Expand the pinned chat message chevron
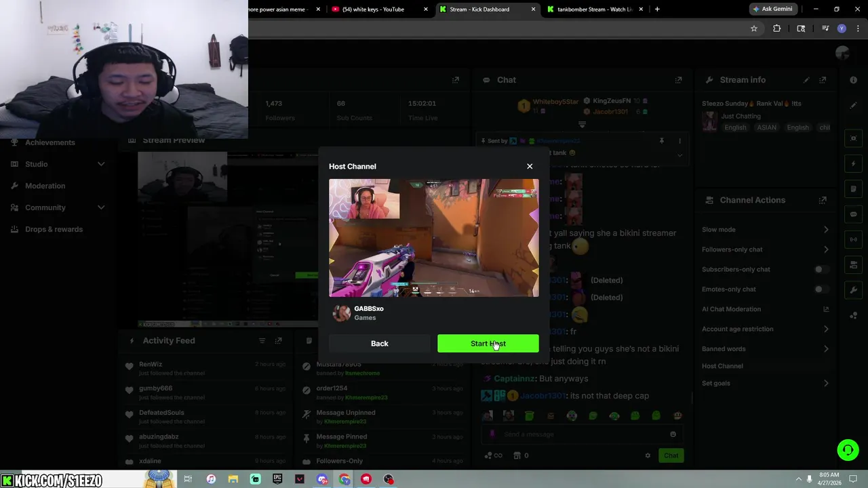The height and width of the screenshot is (488, 868). pyautogui.click(x=679, y=155)
